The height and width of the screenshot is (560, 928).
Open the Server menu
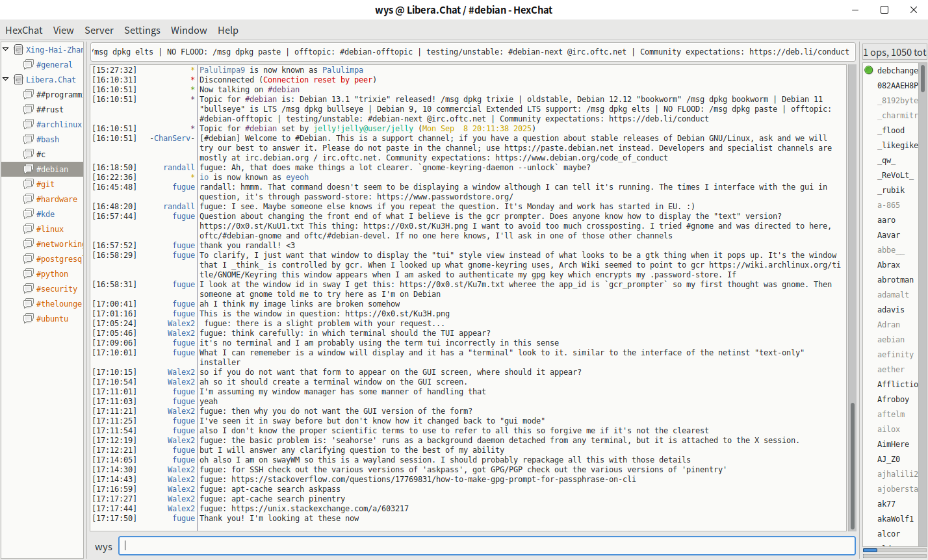click(99, 30)
